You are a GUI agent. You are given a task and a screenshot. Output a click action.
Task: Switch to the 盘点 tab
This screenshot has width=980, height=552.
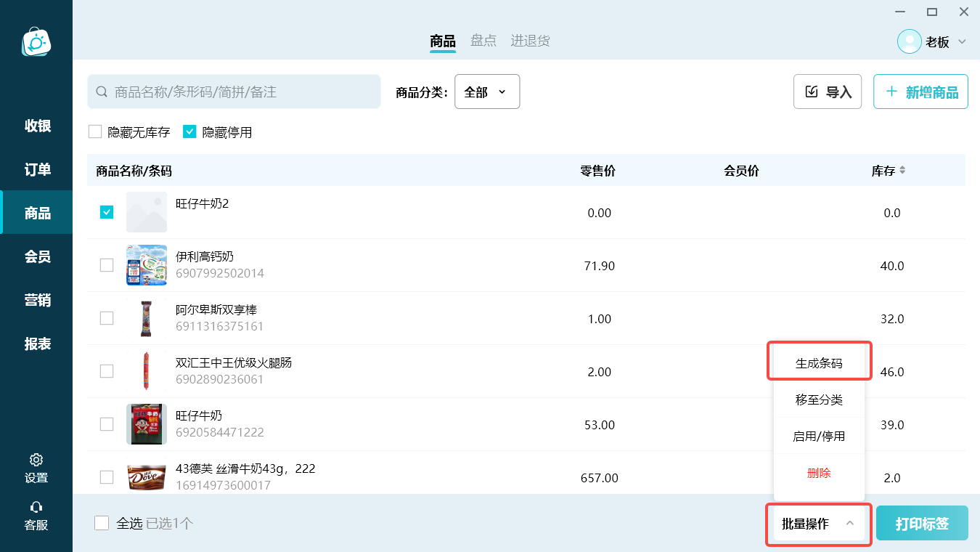point(483,41)
